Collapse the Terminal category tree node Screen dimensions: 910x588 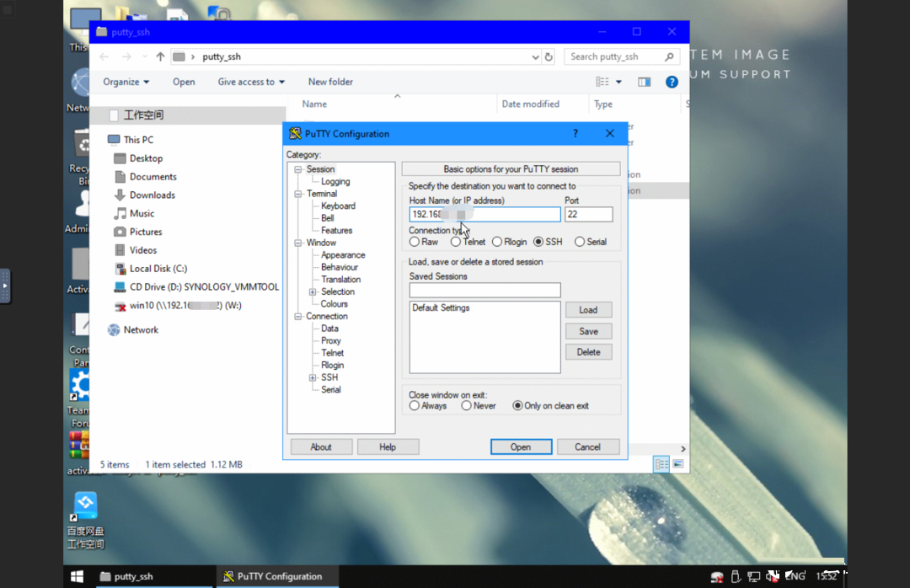click(298, 194)
